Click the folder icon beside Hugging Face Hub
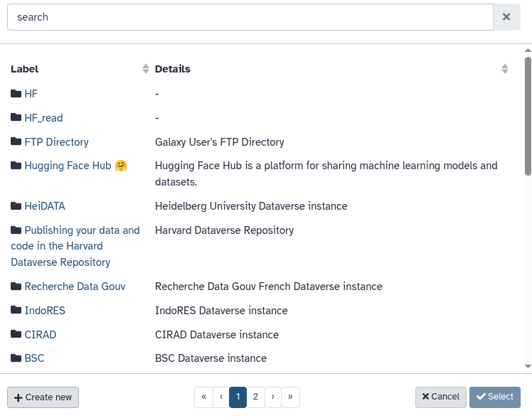This screenshot has width=532, height=418. tap(16, 166)
